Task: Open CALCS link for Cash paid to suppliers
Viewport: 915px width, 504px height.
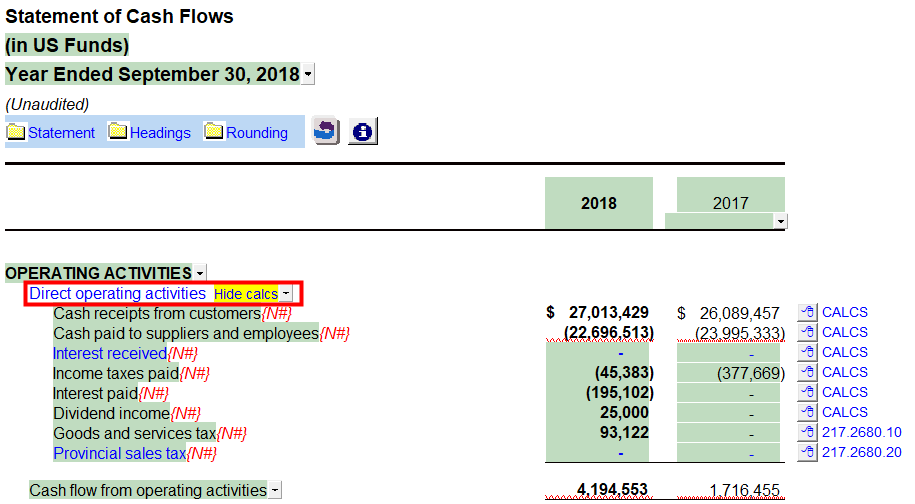Action: coord(844,333)
